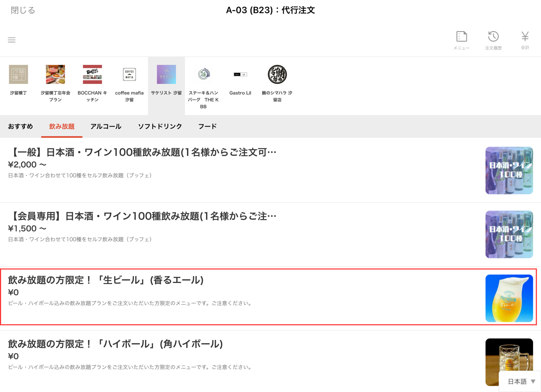Open the 会計 yen checkout icon

tap(525, 40)
